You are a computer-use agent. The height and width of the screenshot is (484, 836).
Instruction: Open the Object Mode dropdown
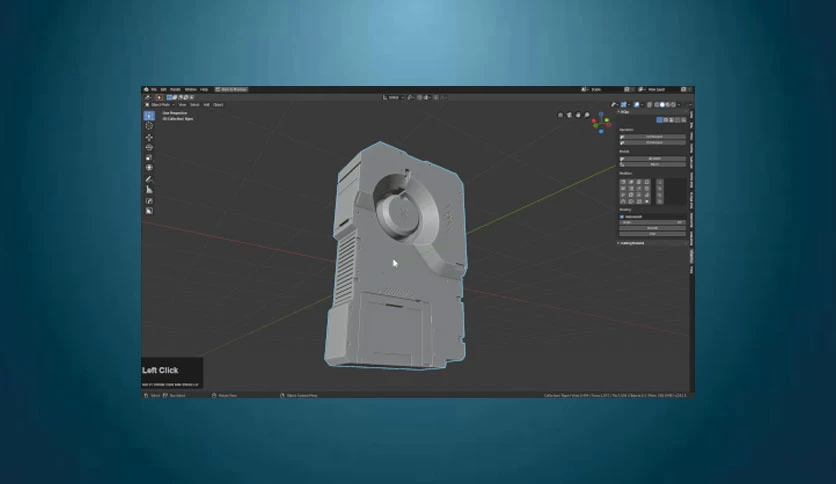(160, 104)
